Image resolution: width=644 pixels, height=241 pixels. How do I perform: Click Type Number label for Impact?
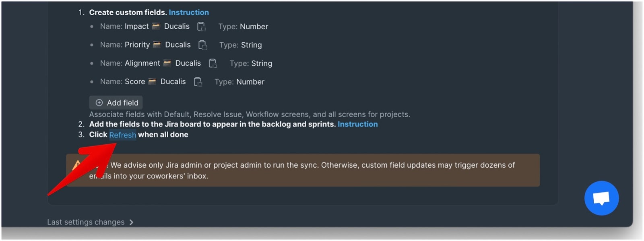(x=243, y=27)
